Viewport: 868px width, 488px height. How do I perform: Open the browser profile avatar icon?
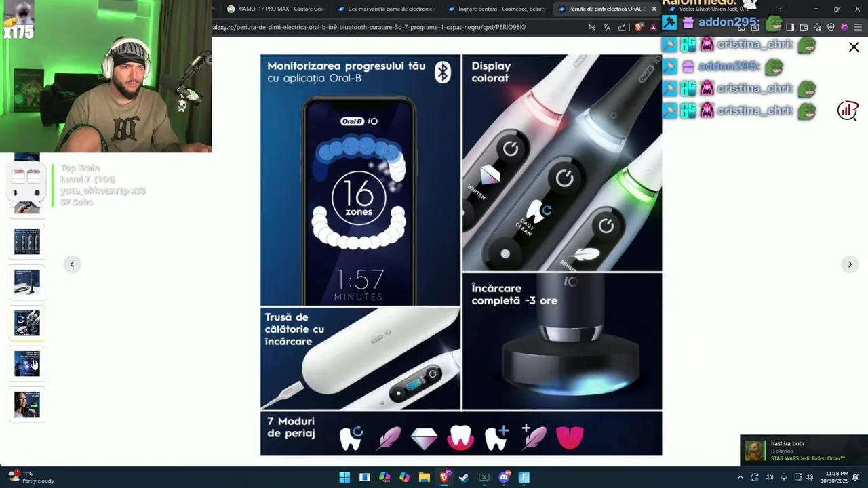[844, 27]
